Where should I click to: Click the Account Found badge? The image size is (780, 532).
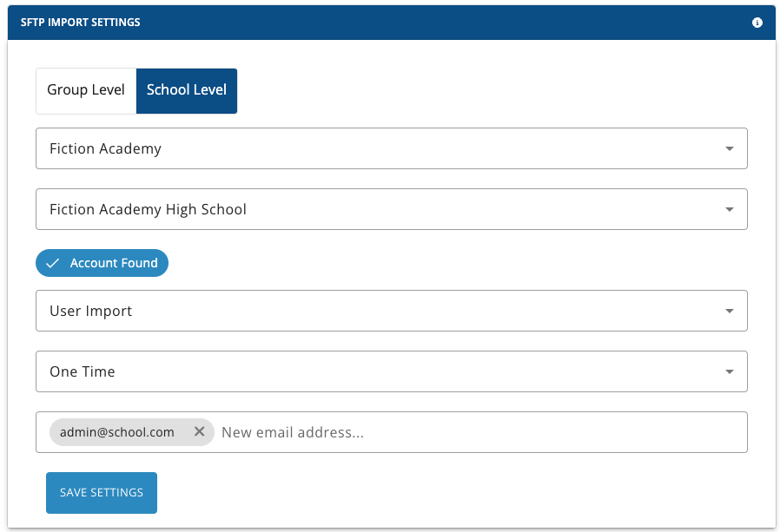coord(102,263)
